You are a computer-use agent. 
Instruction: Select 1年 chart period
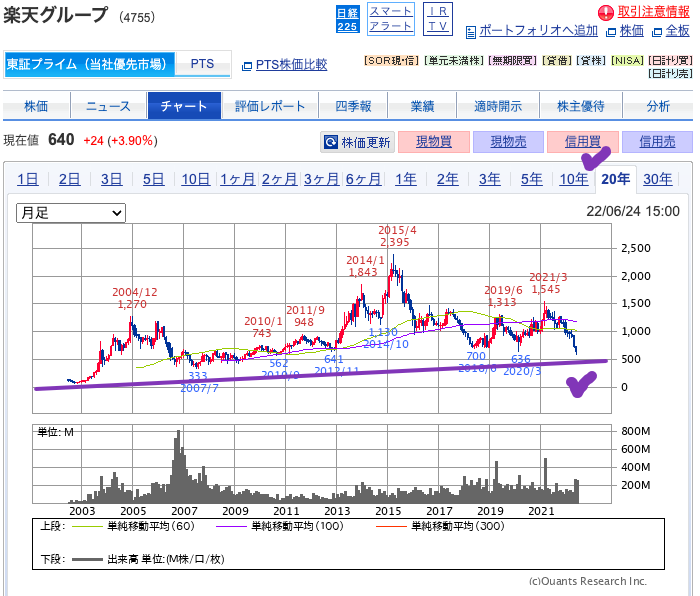pos(406,179)
